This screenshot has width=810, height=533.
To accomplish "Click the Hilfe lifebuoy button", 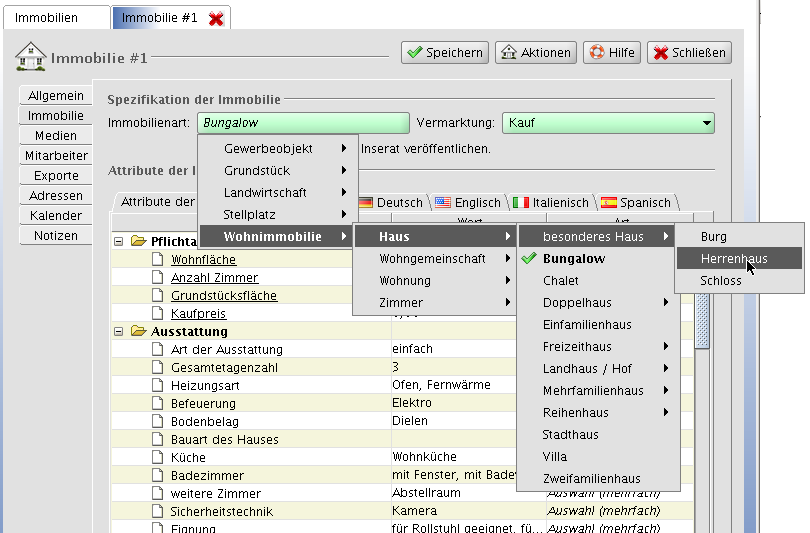I will tap(612, 53).
